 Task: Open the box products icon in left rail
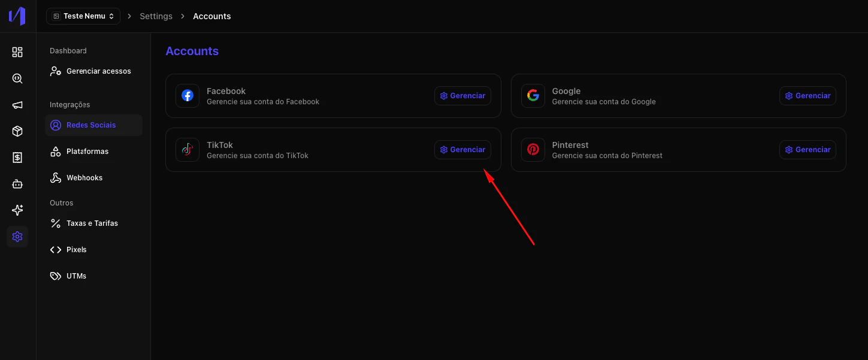click(17, 131)
